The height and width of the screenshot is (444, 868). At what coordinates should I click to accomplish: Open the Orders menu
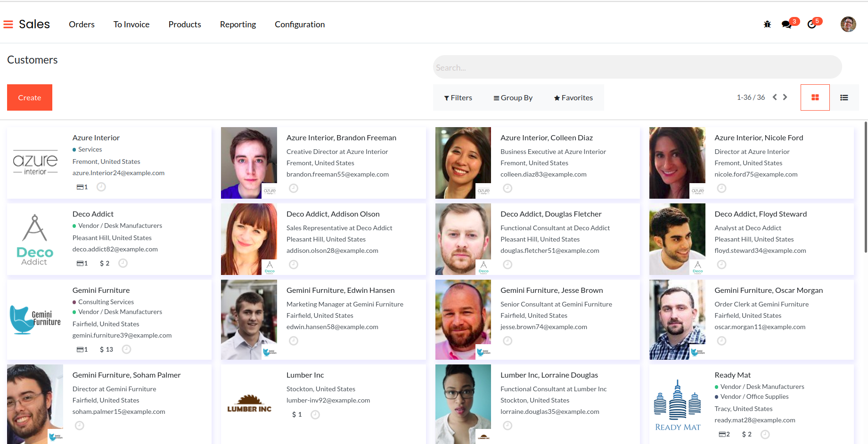coord(82,24)
